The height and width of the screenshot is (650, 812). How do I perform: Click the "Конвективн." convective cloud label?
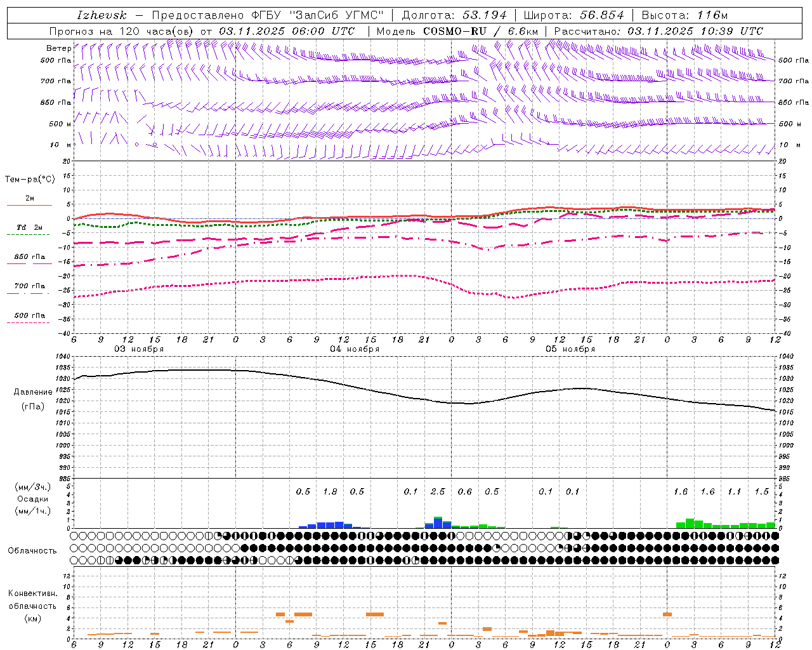32,594
